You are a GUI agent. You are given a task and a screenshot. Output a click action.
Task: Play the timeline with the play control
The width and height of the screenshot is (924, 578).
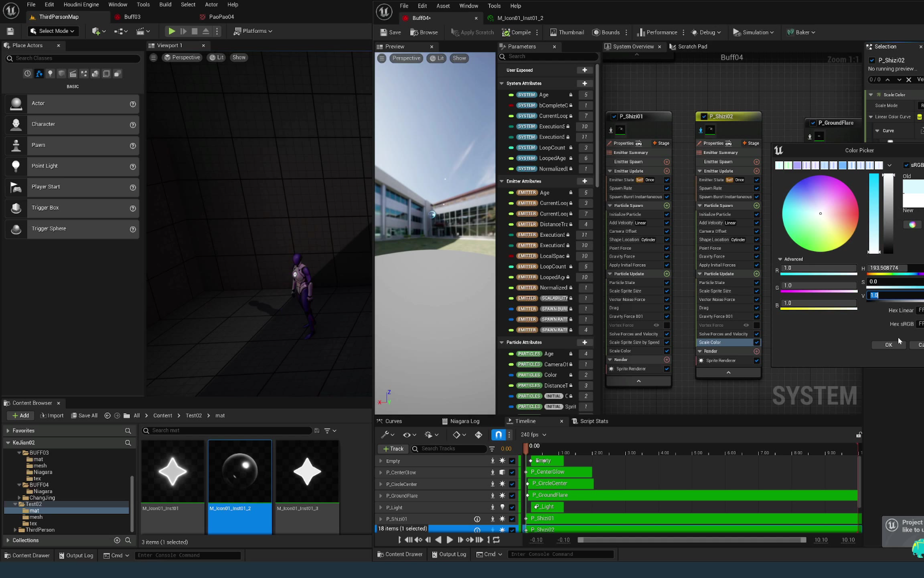pos(450,540)
